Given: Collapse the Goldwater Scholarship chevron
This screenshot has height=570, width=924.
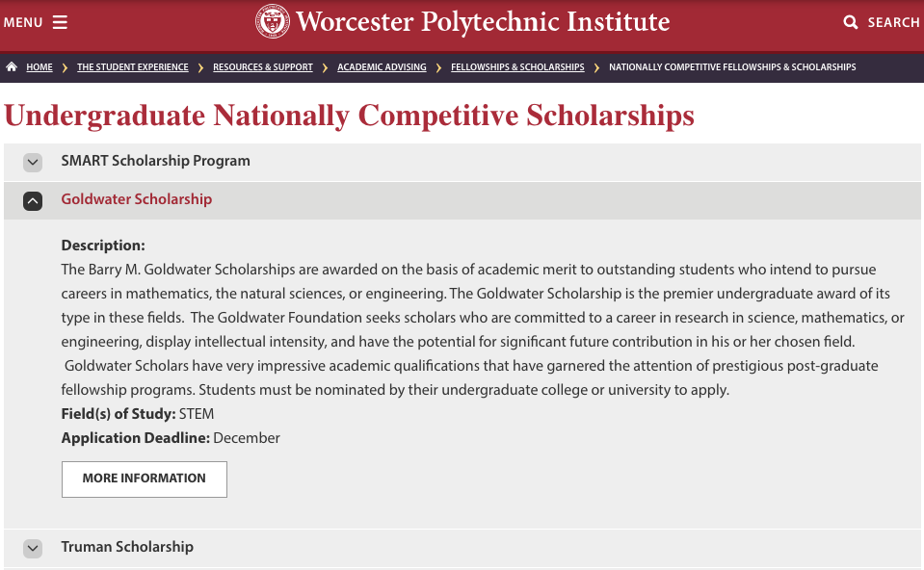Looking at the screenshot, I should (33, 200).
